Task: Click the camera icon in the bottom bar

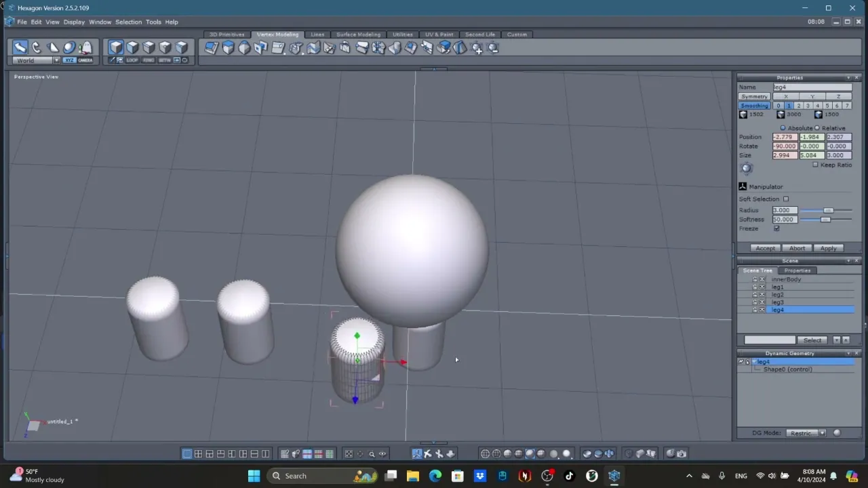Action: (x=682, y=454)
